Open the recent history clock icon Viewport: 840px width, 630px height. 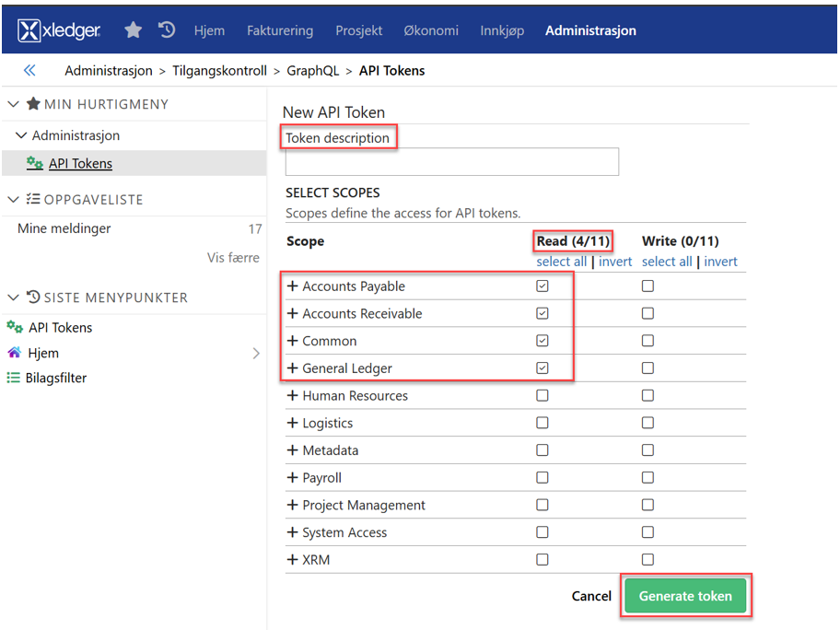click(167, 30)
